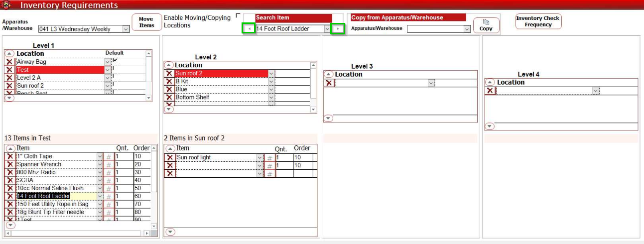Open Inventory Check Frequency
Screen dimensions: 644x244
coord(538,21)
